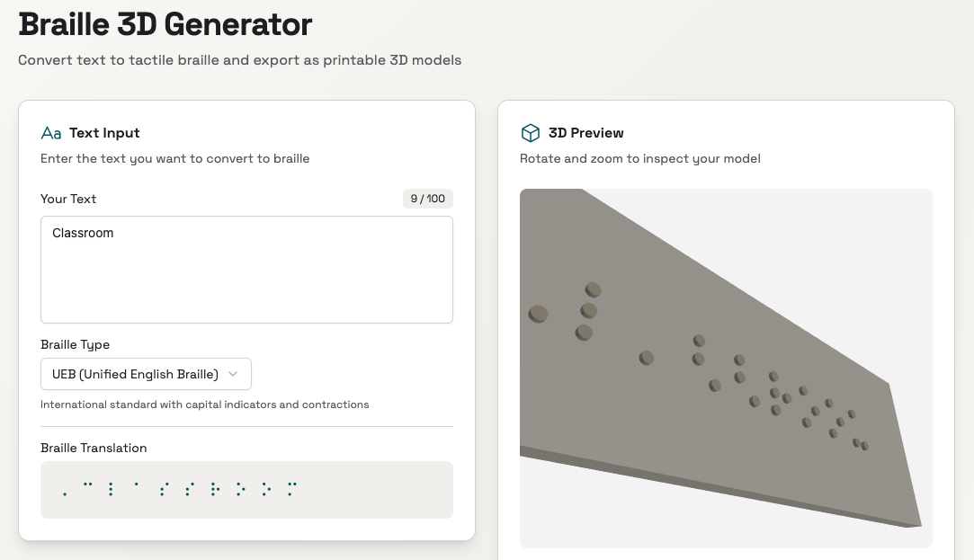The image size is (974, 560).
Task: Click the Rotate and zoom hint text
Action: coord(639,159)
